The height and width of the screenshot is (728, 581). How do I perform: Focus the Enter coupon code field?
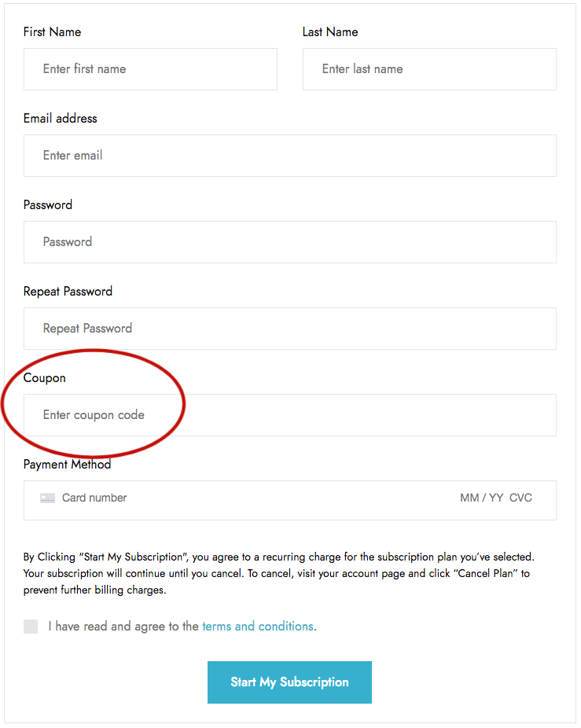290,415
